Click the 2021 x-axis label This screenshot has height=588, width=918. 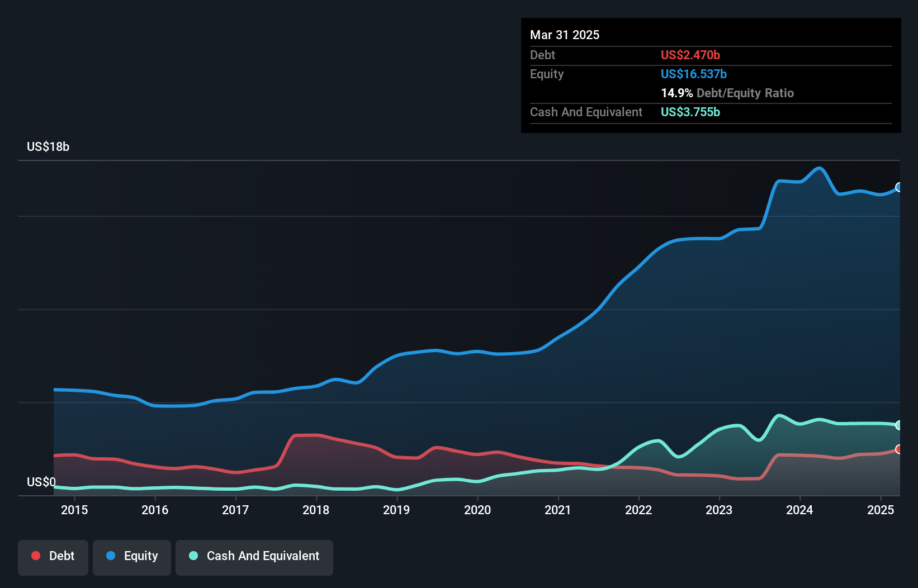558,510
